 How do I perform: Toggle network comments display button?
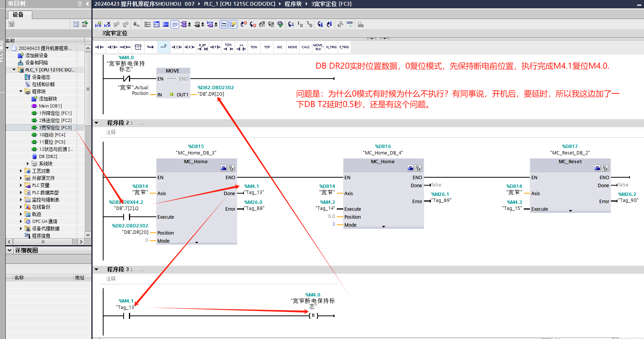pos(175,24)
